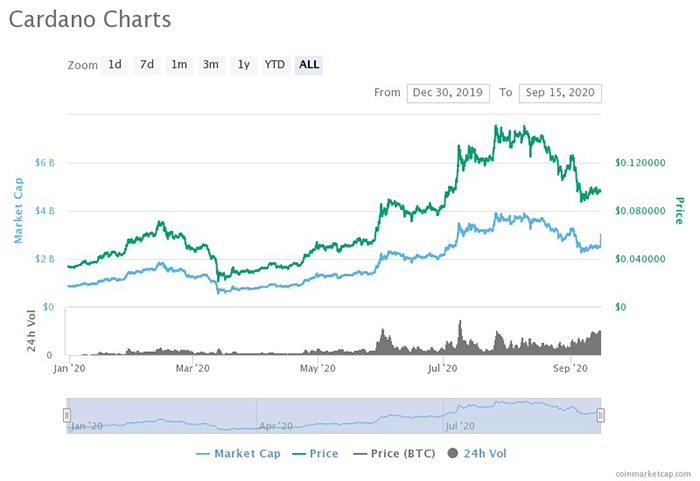700x481 pixels.
Task: Select the 7d zoom range
Action: (x=147, y=65)
